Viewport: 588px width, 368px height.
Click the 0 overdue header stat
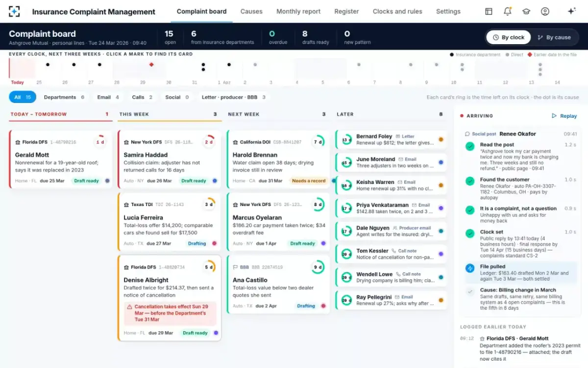[x=277, y=37]
